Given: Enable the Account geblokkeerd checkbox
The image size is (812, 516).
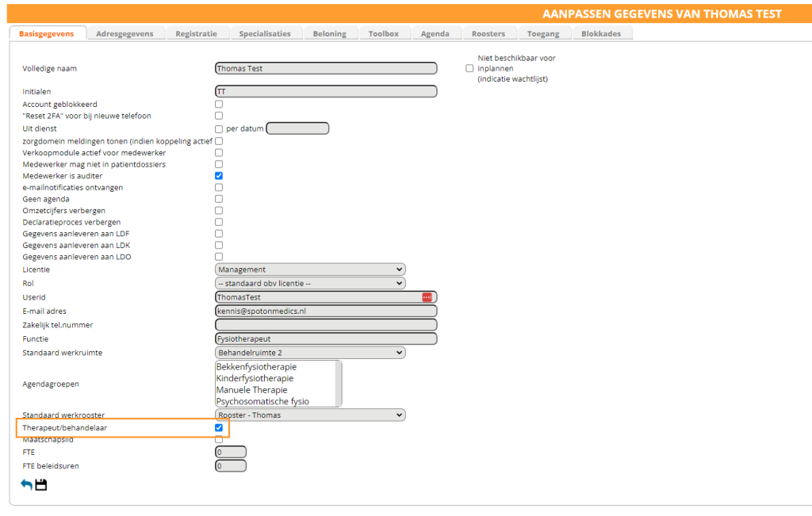Looking at the screenshot, I should (219, 104).
